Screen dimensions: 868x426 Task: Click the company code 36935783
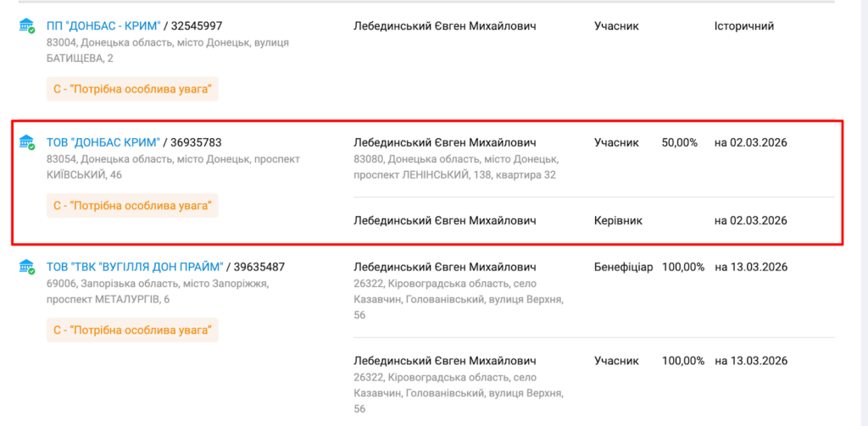196,142
